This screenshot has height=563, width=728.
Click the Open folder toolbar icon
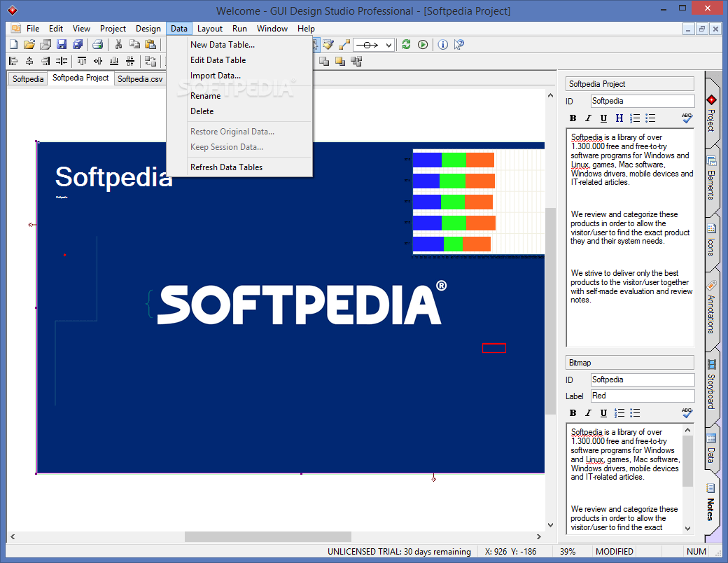[x=29, y=45]
